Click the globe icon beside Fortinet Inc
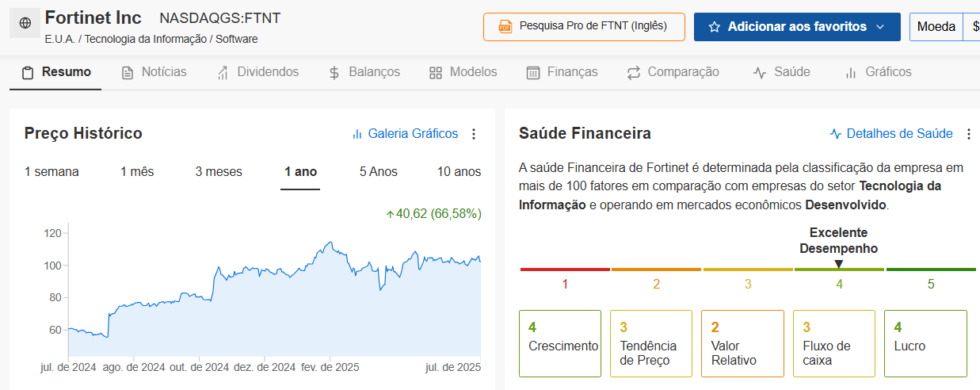This screenshot has width=980, height=390. point(25,24)
